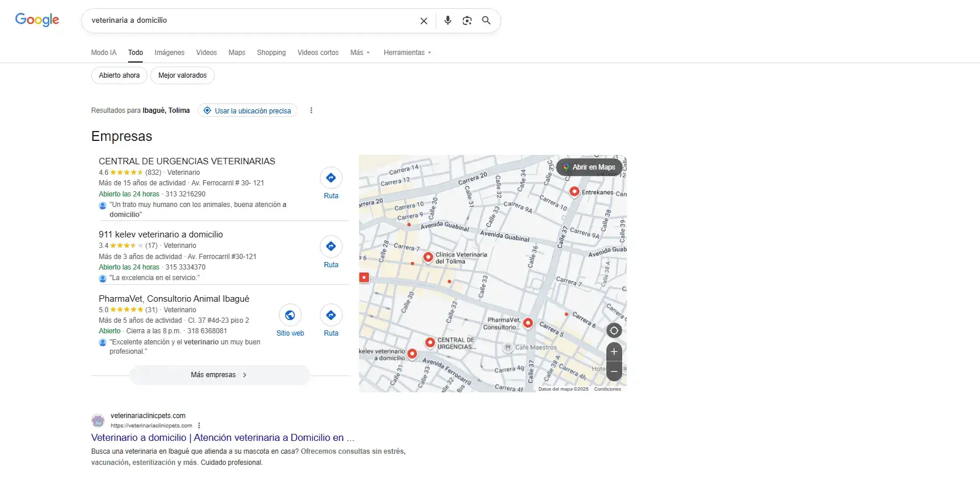Open location options three-dot menu
The width and height of the screenshot is (980, 483).
pyautogui.click(x=311, y=111)
